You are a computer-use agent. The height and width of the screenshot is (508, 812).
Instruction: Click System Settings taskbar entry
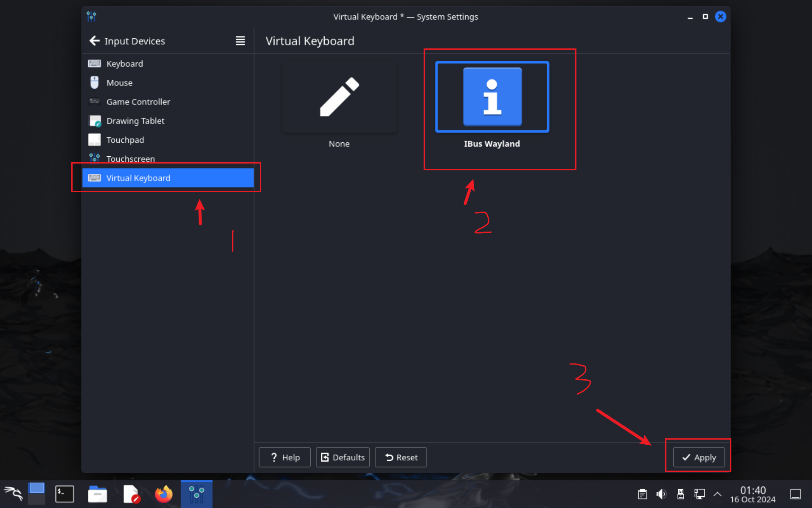click(197, 494)
